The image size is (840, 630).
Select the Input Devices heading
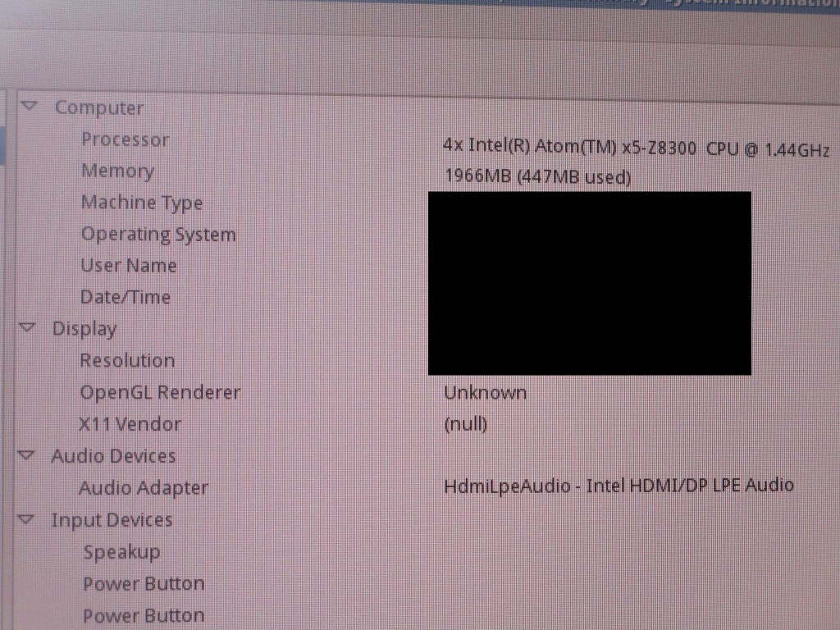112,520
